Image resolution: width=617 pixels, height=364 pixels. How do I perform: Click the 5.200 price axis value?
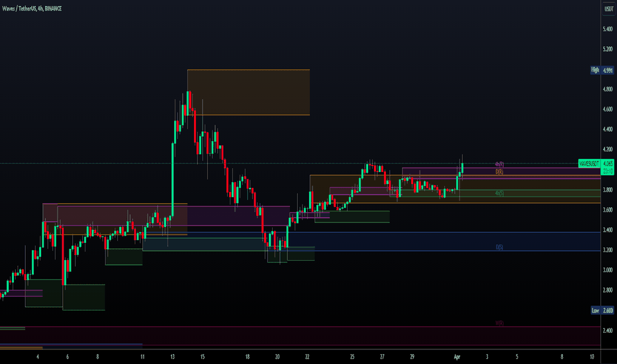(608, 49)
